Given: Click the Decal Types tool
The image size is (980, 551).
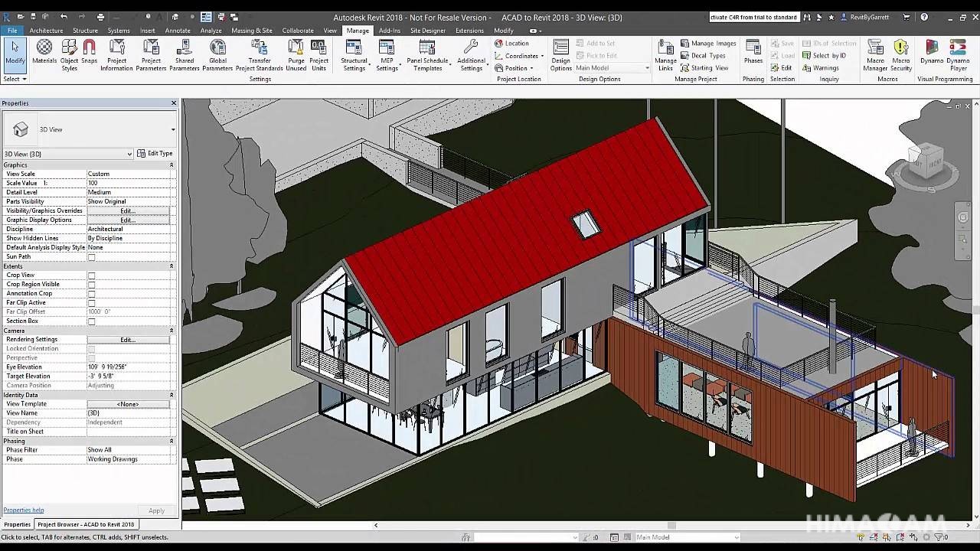Looking at the screenshot, I should coord(703,56).
